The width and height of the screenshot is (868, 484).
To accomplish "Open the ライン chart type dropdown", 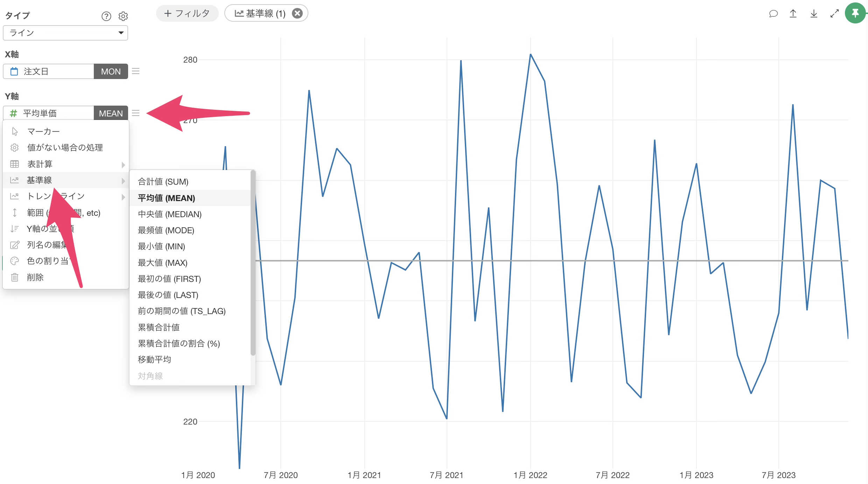I will click(x=65, y=33).
